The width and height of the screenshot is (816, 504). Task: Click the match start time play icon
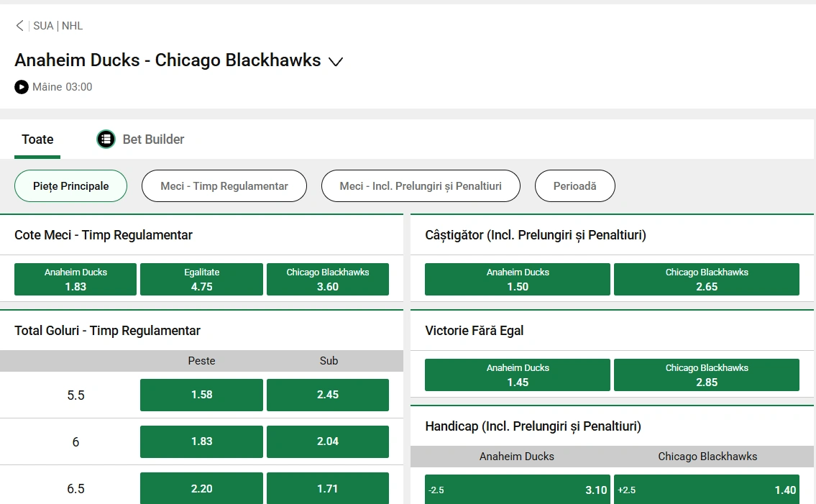[21, 87]
